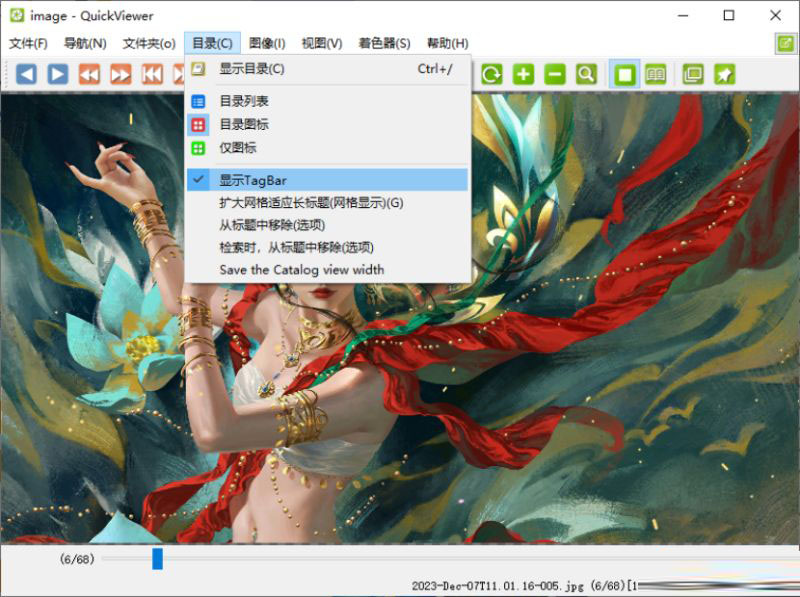Select 扩大网格适应长标题(网格显示)(G) option
Image resolution: width=800 pixels, height=597 pixels.
coord(328,203)
